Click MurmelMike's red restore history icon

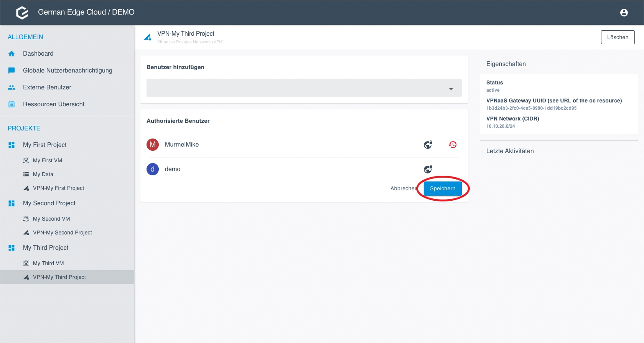453,145
